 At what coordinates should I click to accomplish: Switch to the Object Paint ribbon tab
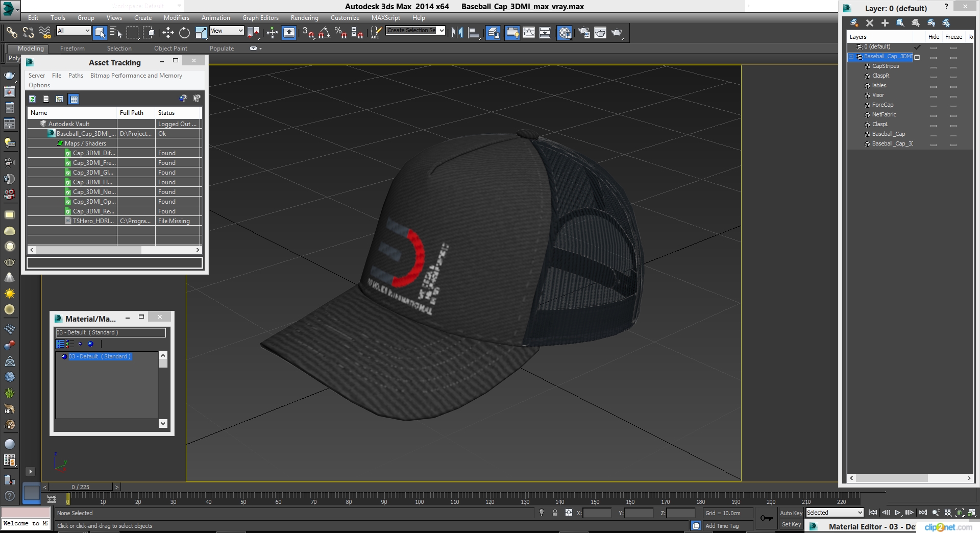[170, 49]
